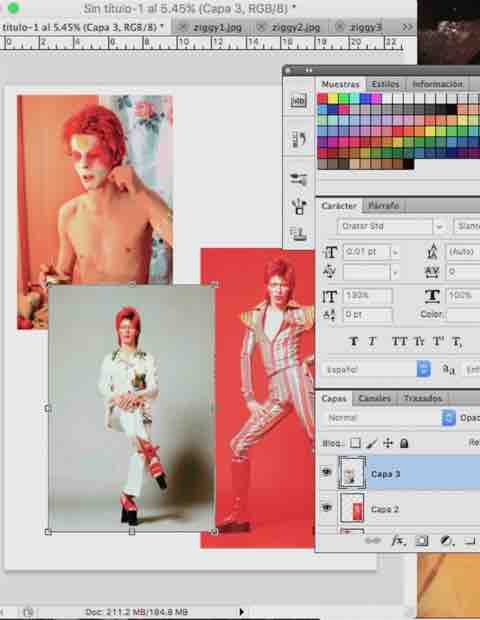Open the fx layer styles menu icon
Screen dimensions: 480x620
coord(398,541)
